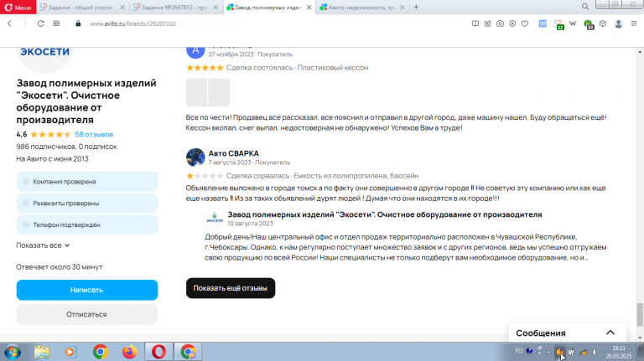Screen dimensions: 644x361
Task: Open the Opera speed dial grid icon
Action: 56,23
